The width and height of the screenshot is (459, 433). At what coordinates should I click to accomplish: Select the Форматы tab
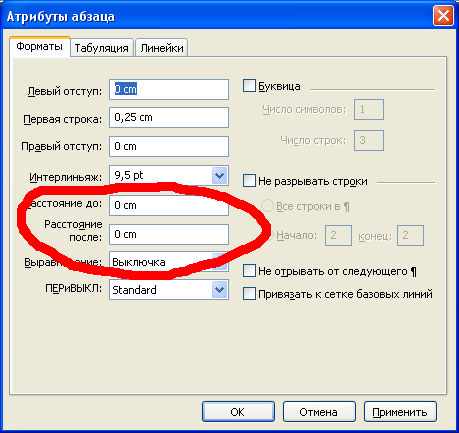[x=40, y=46]
